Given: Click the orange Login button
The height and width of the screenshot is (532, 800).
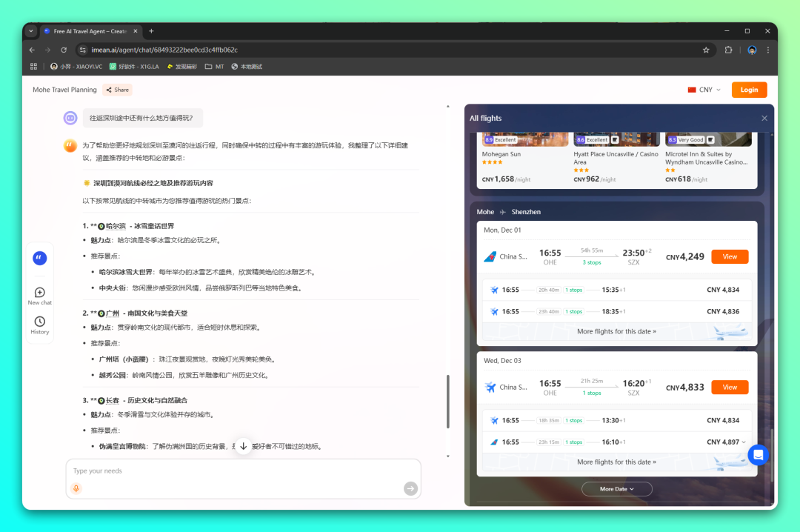Looking at the screenshot, I should coord(749,90).
